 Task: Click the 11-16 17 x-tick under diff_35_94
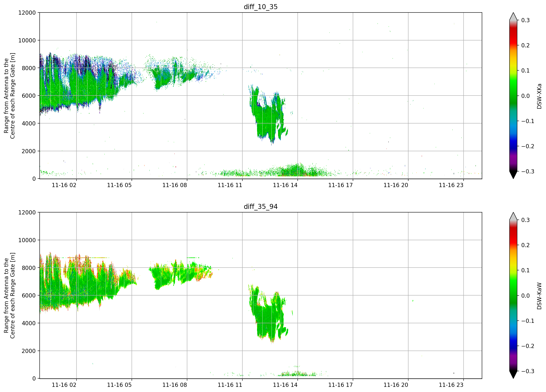(341, 385)
